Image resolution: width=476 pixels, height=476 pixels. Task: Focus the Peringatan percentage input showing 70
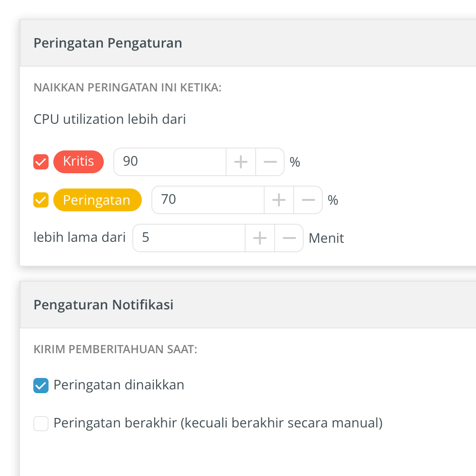coord(208,200)
